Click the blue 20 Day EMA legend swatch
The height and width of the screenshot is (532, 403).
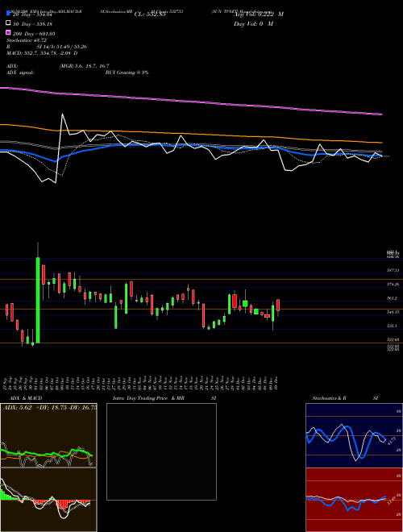point(9,14)
